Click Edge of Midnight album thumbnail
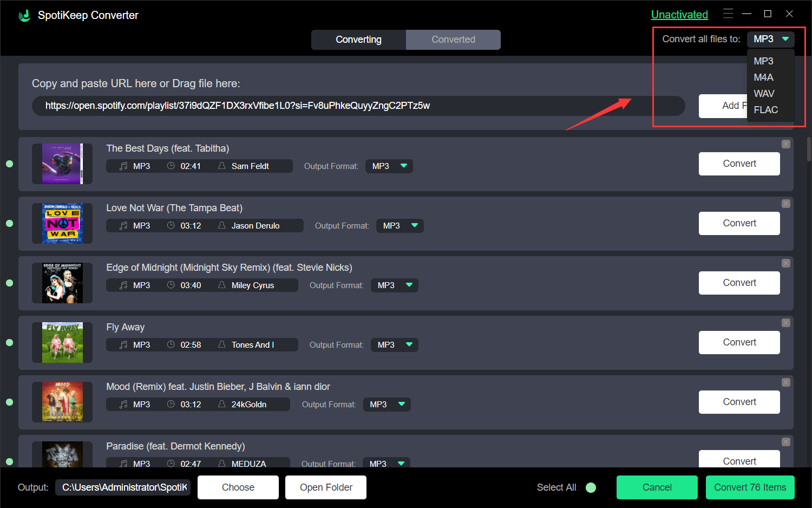The image size is (812, 508). (x=62, y=283)
